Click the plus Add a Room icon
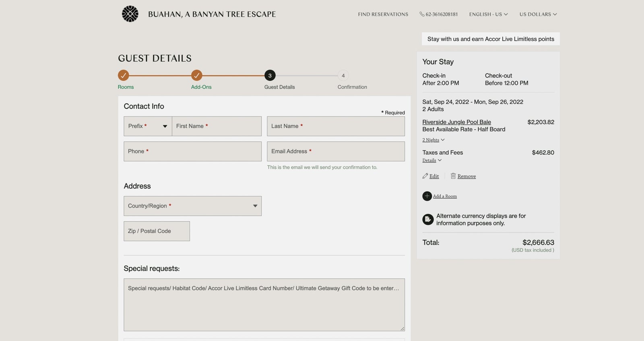The height and width of the screenshot is (341, 644). (427, 196)
